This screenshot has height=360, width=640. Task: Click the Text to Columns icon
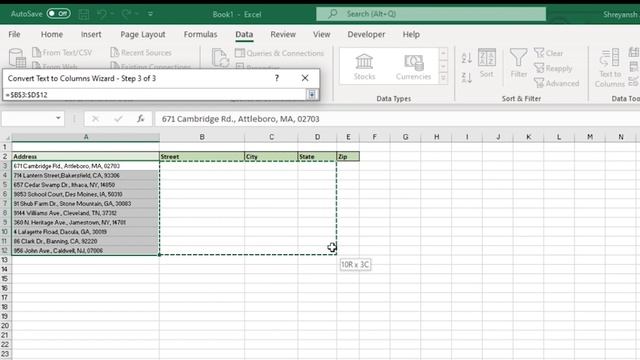tap(610, 67)
